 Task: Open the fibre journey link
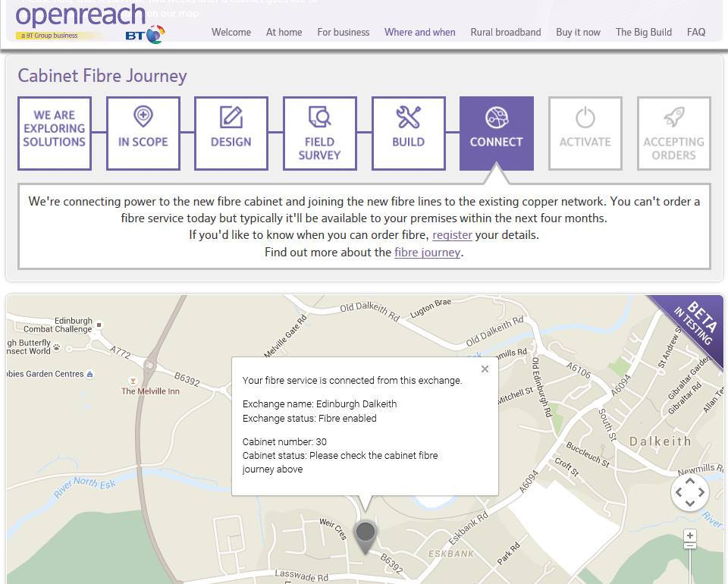point(427,253)
